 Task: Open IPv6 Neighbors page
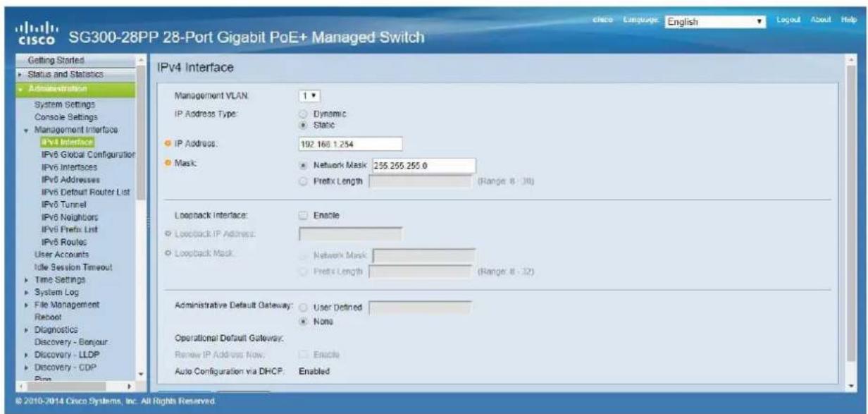click(69, 217)
